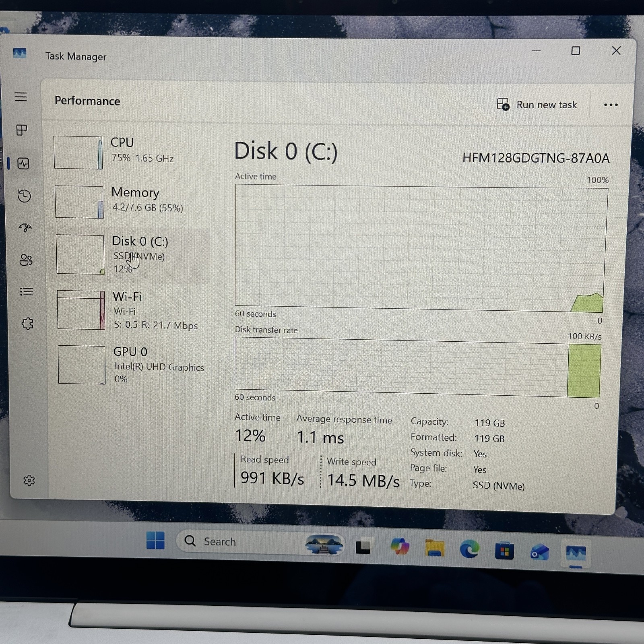The width and height of the screenshot is (644, 644).
Task: Go to the Processes page icon
Action: coord(22,130)
